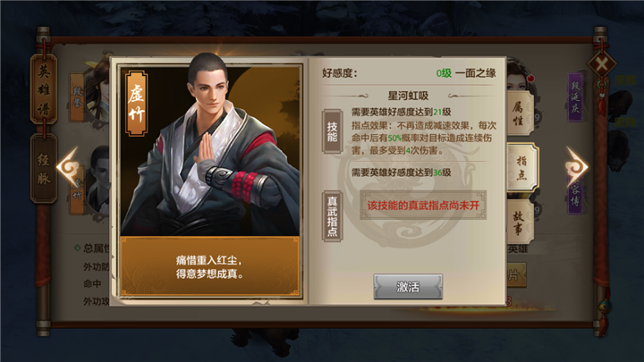This screenshot has height=362, width=644.
Task: Select the 真武指点 label tab
Action: coord(332,216)
